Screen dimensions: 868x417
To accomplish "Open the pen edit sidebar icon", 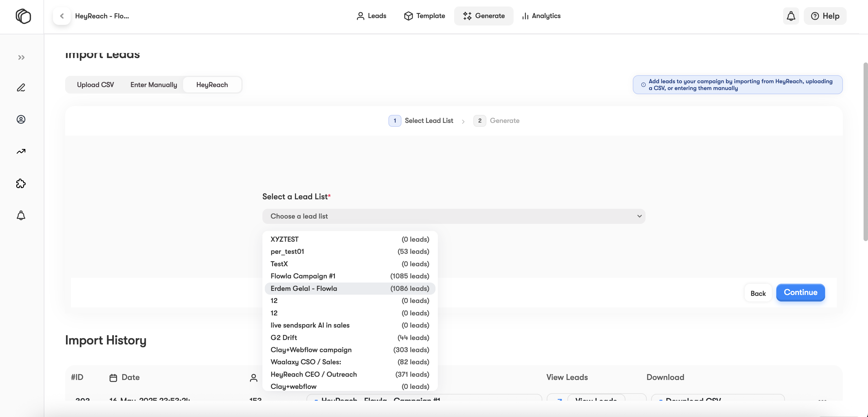I will [21, 88].
